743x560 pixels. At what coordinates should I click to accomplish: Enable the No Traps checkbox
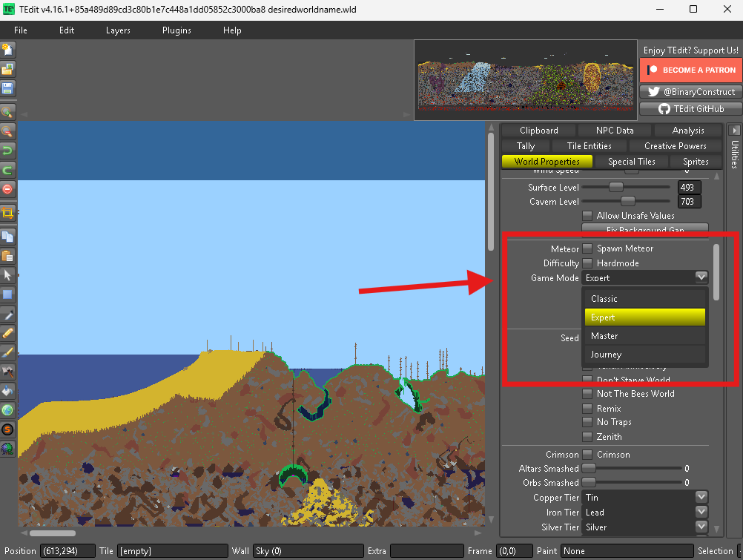point(587,422)
